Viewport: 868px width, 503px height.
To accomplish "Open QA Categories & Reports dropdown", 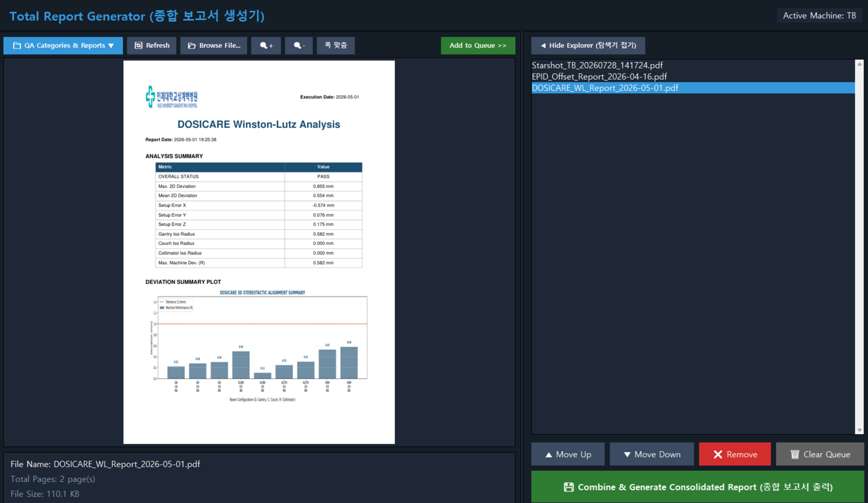I will (x=63, y=46).
